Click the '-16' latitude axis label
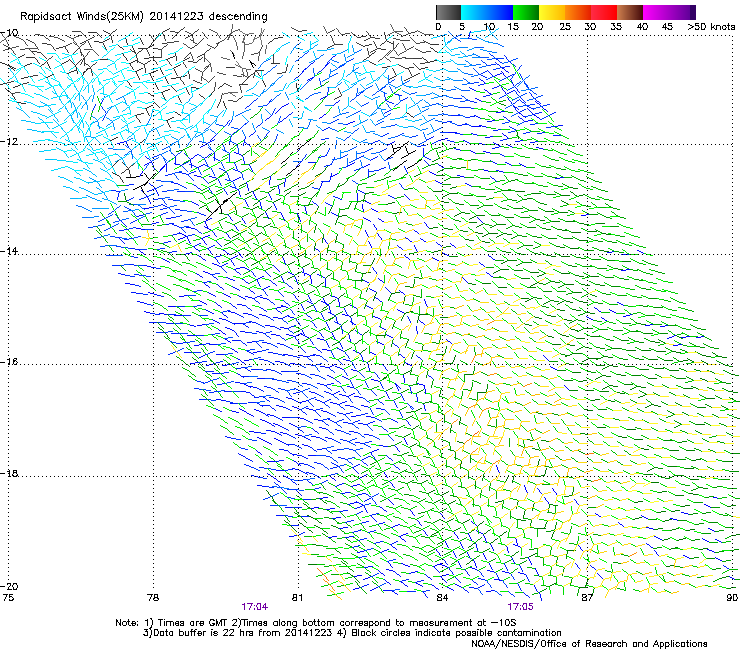The height and width of the screenshot is (650, 740). [10, 362]
